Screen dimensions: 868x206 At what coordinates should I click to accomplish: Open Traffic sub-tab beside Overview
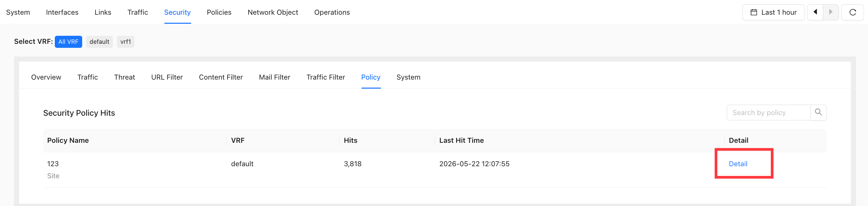click(88, 77)
